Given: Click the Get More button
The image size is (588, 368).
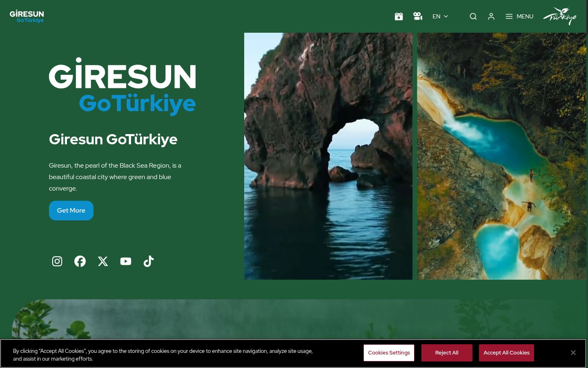Looking at the screenshot, I should (71, 211).
